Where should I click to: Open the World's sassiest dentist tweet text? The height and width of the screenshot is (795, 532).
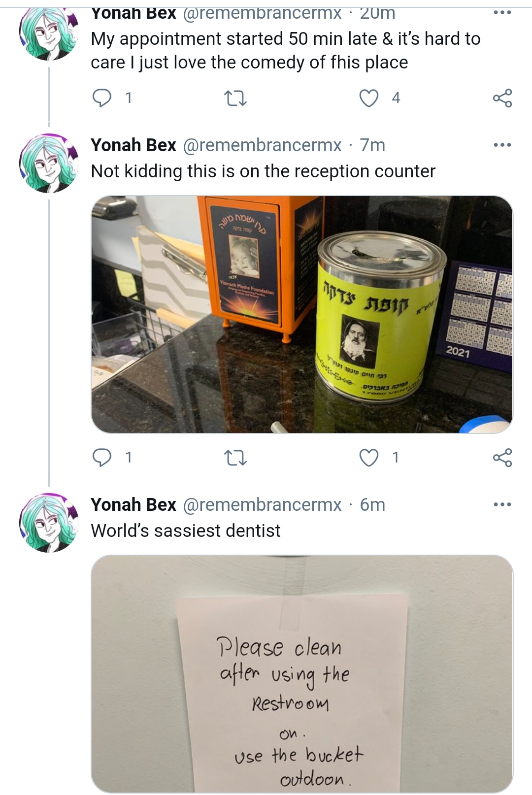tap(186, 530)
